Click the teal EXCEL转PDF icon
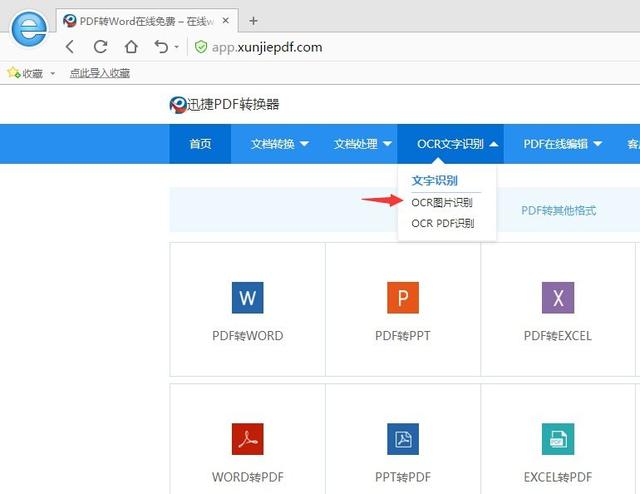640x494 pixels. (x=558, y=439)
